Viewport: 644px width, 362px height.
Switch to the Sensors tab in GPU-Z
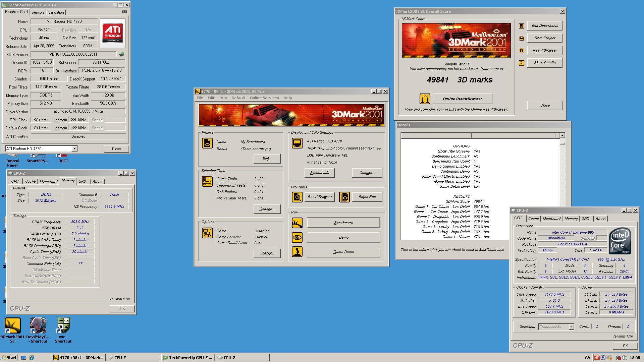point(38,12)
